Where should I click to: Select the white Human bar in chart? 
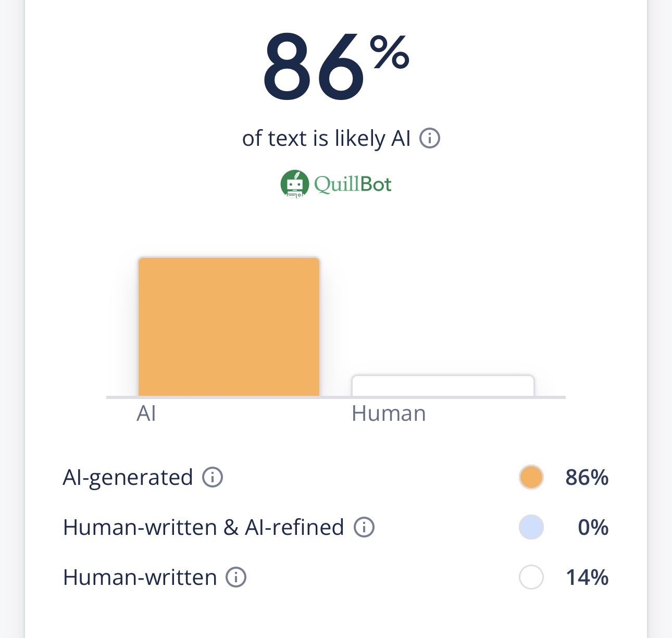click(443, 386)
